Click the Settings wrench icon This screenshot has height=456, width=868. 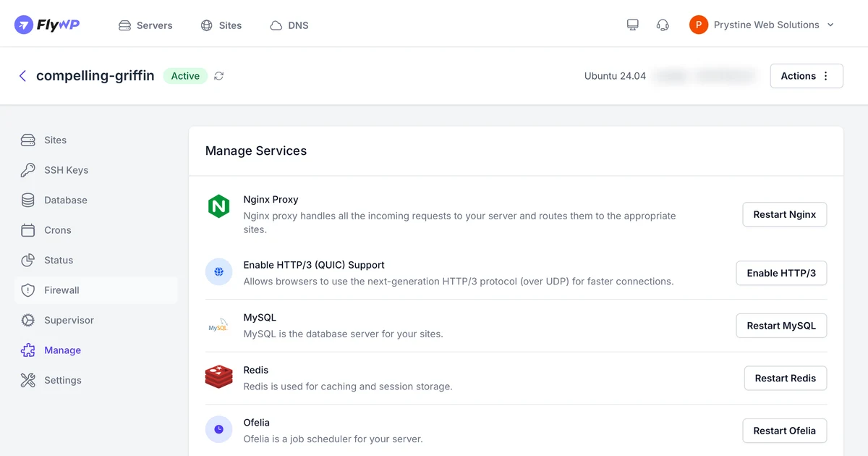tap(28, 381)
